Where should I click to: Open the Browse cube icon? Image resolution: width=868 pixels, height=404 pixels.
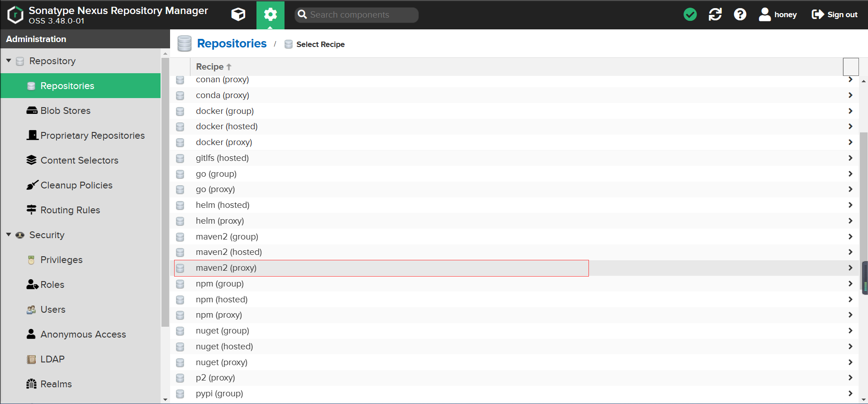coord(238,14)
